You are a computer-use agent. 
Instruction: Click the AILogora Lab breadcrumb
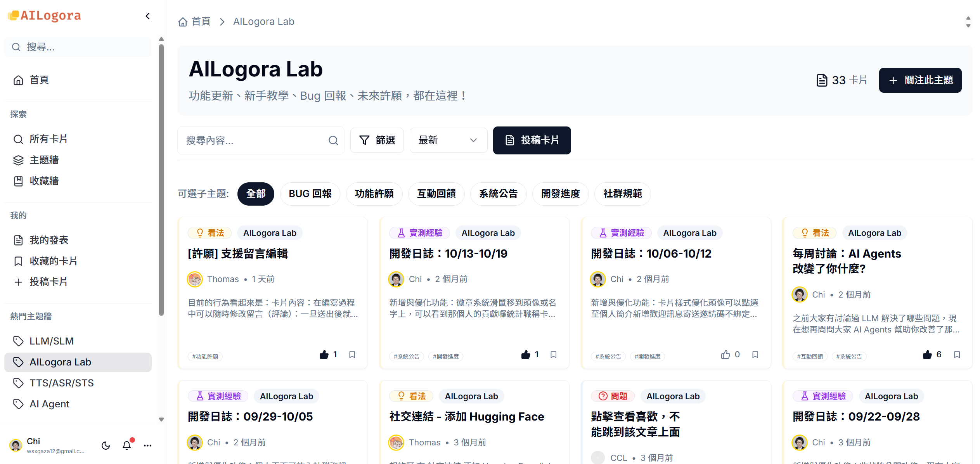pos(264,22)
